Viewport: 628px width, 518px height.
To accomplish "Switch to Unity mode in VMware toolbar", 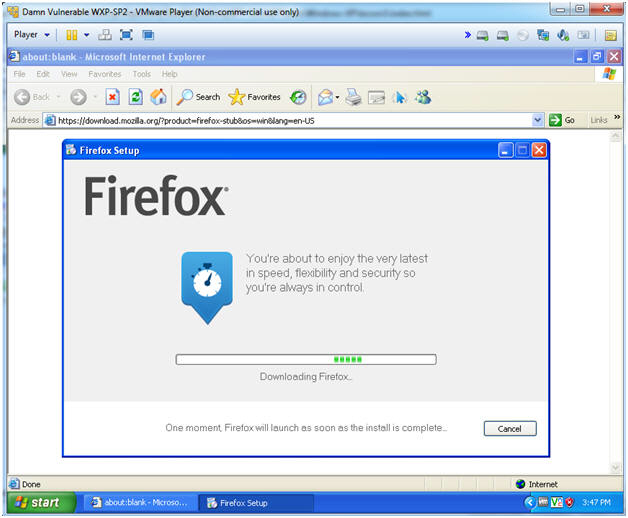I will pyautogui.click(x=148, y=35).
